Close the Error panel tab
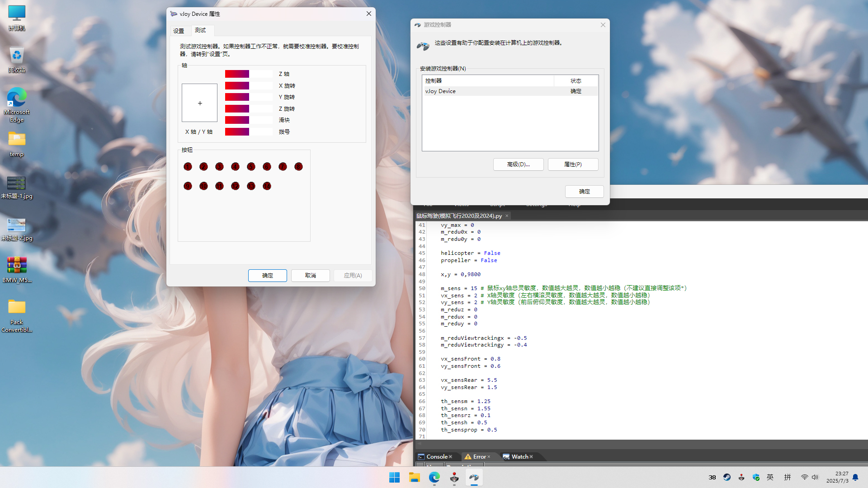Screen dimensions: 868x488 tap(489, 457)
